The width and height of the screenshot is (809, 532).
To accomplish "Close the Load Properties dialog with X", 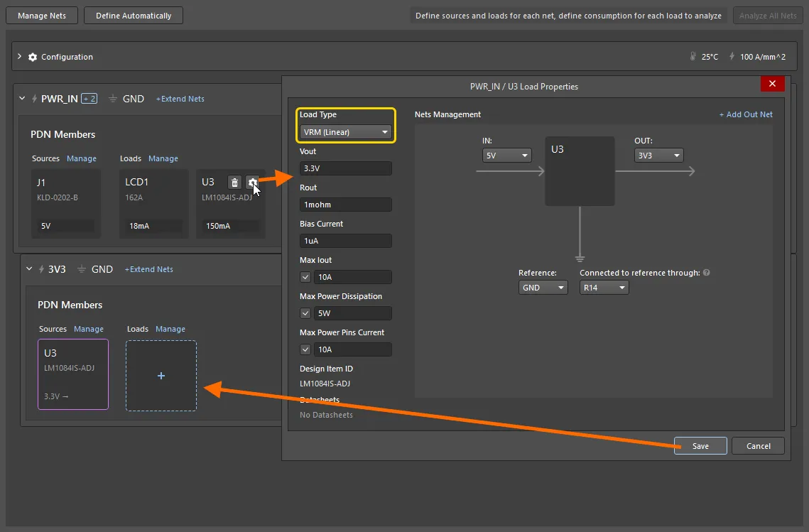I will click(771, 84).
